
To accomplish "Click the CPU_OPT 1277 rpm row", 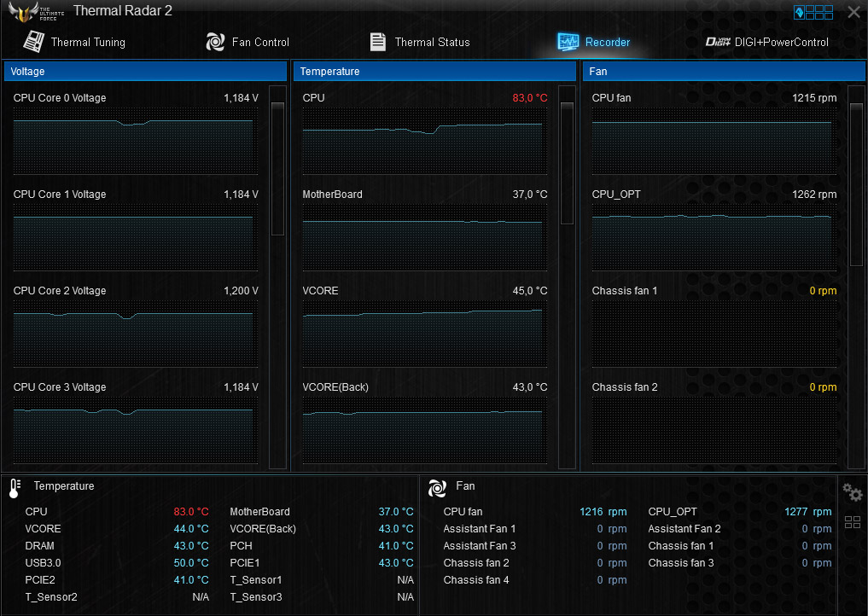I will 740,512.
